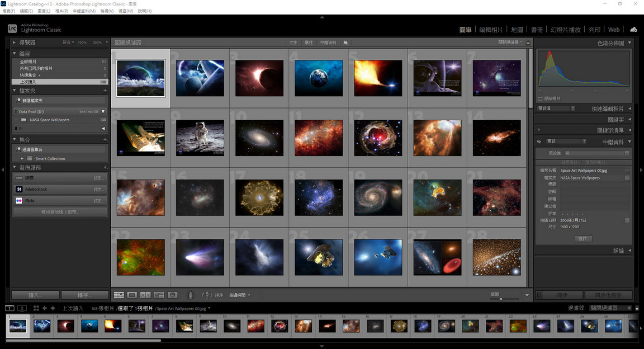Click the cloud sync icon top right
The image size is (644, 349).
(633, 29)
